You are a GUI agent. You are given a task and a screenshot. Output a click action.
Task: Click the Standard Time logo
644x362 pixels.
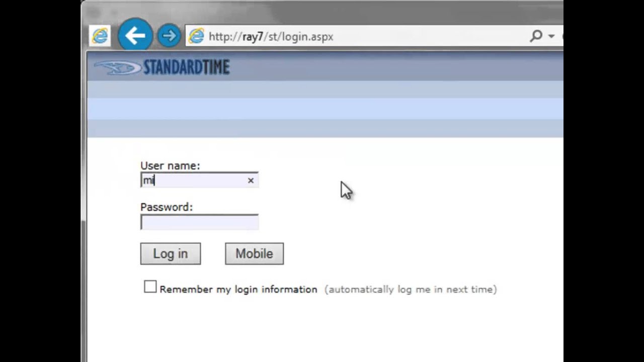(x=162, y=67)
